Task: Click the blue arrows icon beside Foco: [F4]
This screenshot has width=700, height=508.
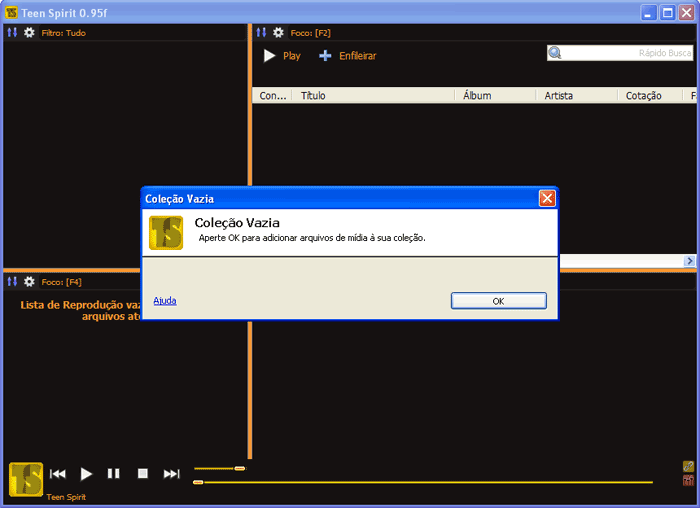Action: click(x=12, y=282)
